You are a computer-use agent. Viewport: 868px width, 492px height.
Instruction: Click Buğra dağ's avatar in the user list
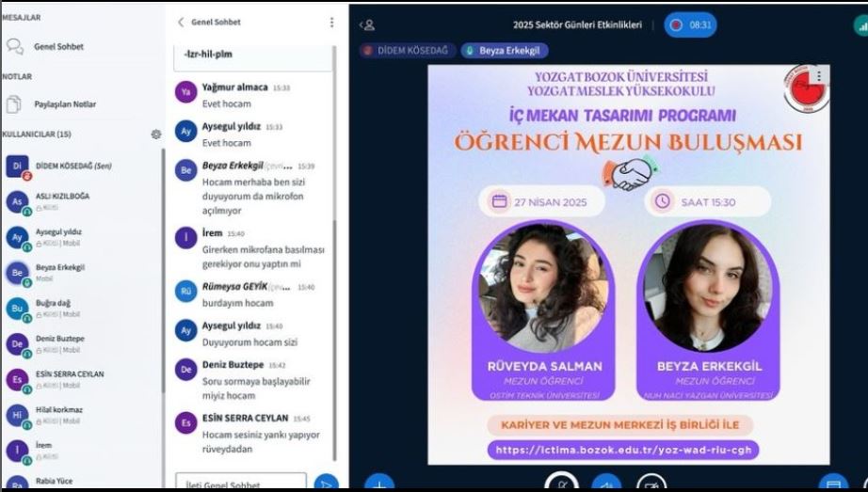click(17, 309)
